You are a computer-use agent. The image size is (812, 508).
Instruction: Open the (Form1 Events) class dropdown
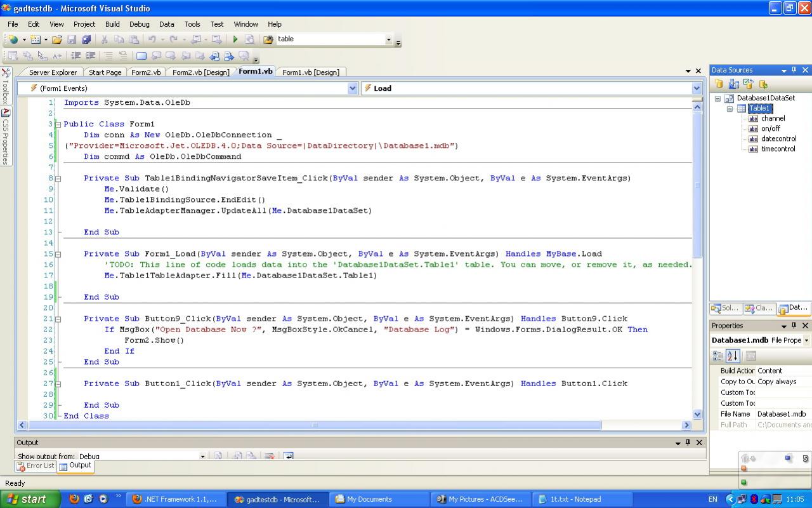coord(353,88)
